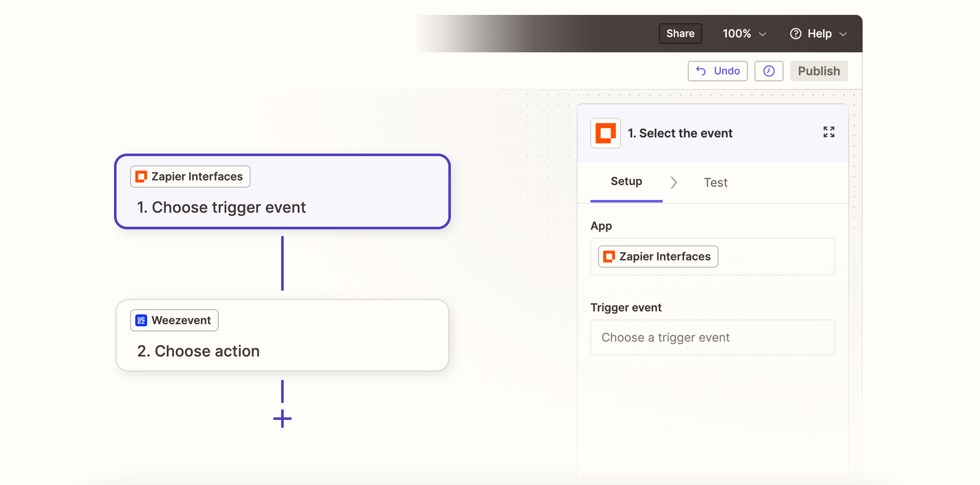The height and width of the screenshot is (485, 980).
Task: Undo the last change
Action: 718,71
